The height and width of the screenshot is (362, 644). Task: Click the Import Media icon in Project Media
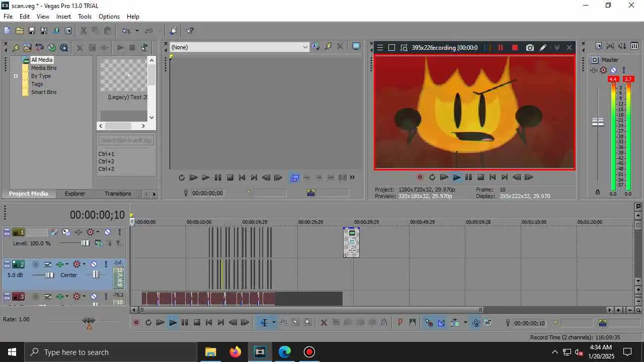pyautogui.click(x=27, y=48)
